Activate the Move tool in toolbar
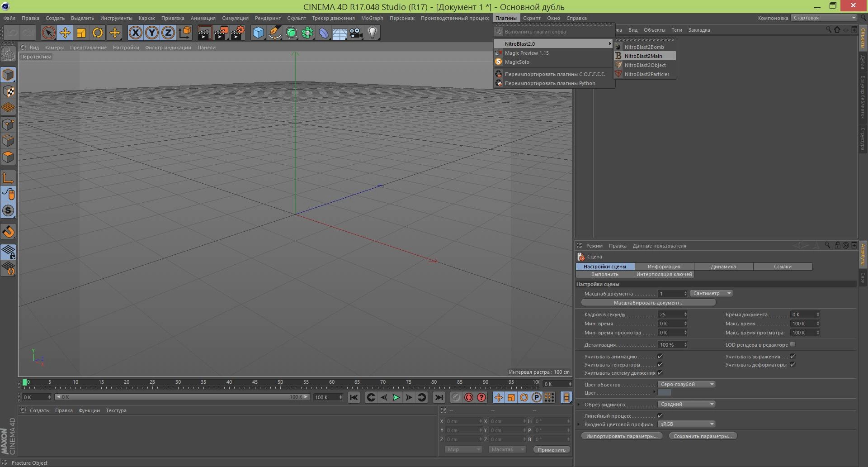The image size is (868, 467). click(65, 33)
